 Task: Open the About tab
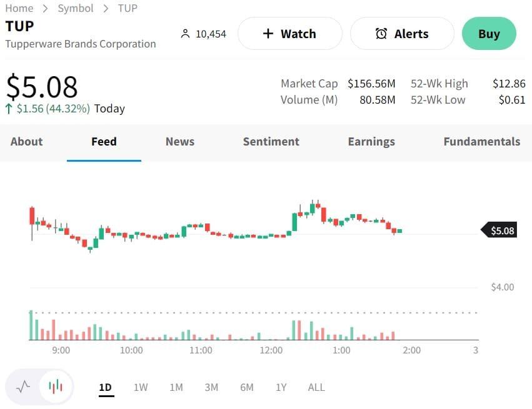[26, 142]
